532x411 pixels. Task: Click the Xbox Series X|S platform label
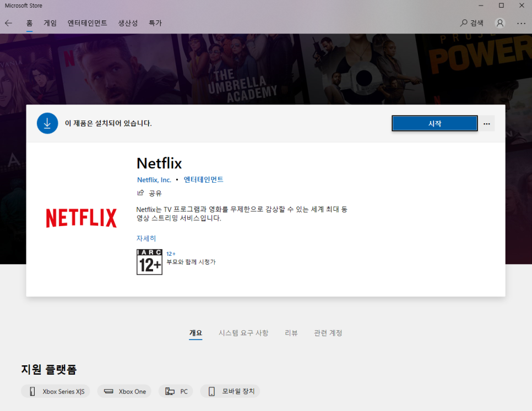click(x=63, y=392)
